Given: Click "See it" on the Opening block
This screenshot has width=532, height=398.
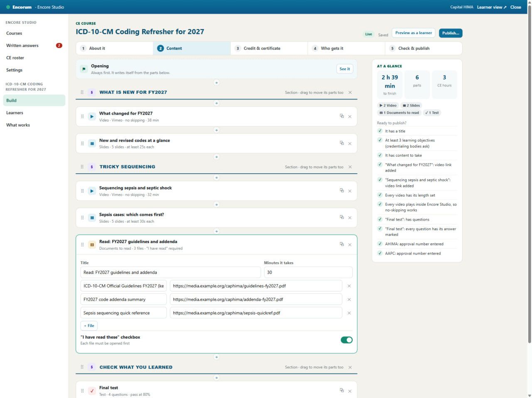Looking at the screenshot, I should (345, 69).
